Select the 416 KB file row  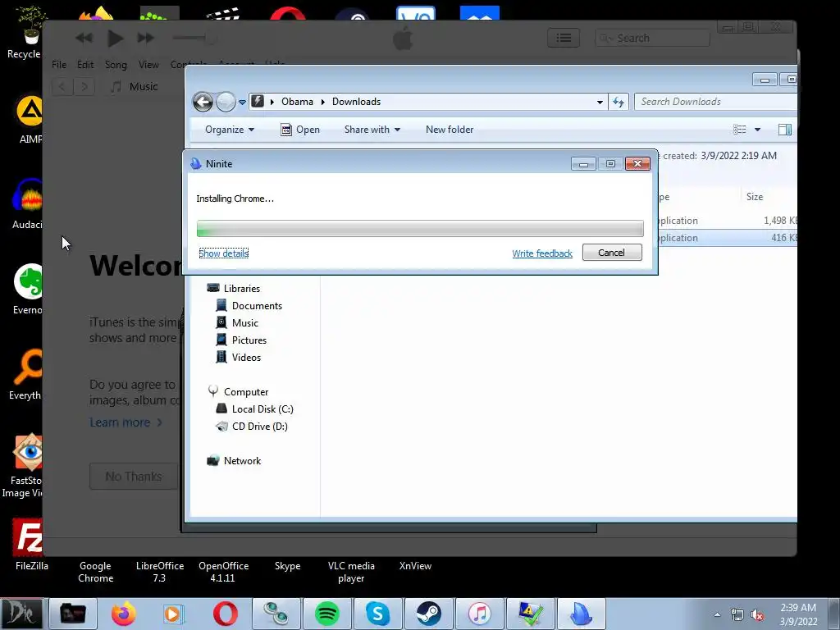coord(727,237)
